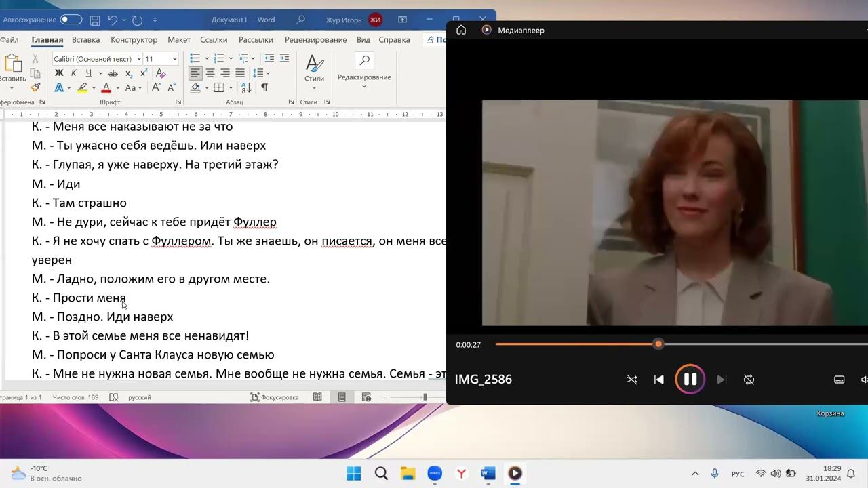
Task: Sort the selected text alphabetically
Action: pos(246,87)
